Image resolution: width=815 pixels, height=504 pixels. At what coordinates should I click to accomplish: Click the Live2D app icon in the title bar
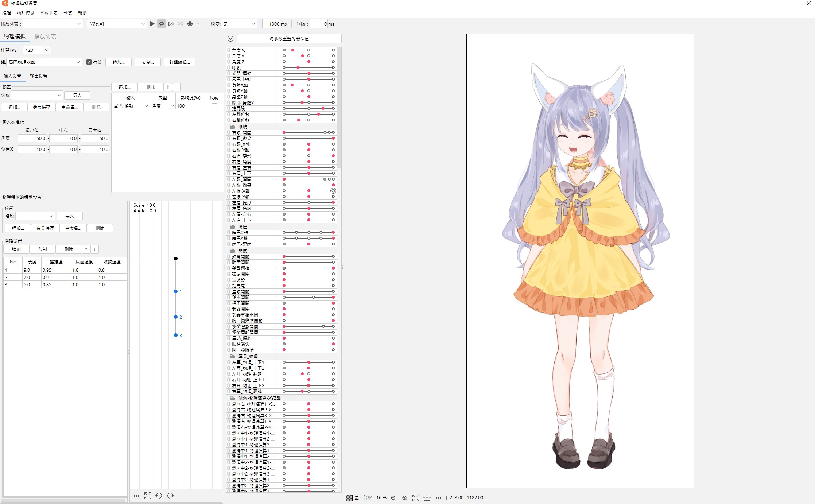click(5, 3)
